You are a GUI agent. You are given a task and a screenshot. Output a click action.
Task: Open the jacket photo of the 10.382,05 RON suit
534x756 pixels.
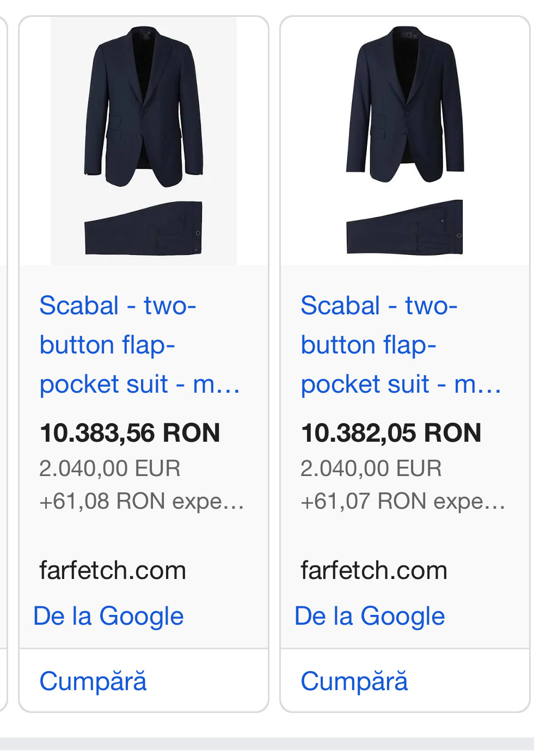[x=405, y=105]
